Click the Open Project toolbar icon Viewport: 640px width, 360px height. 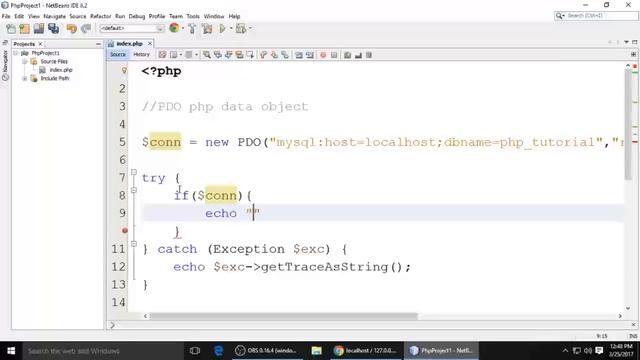click(x=39, y=29)
